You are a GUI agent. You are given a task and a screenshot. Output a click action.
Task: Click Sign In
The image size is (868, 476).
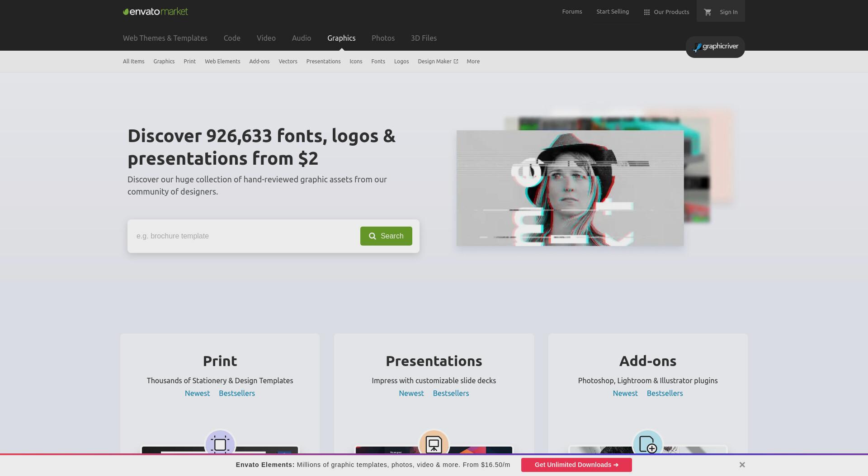click(728, 12)
